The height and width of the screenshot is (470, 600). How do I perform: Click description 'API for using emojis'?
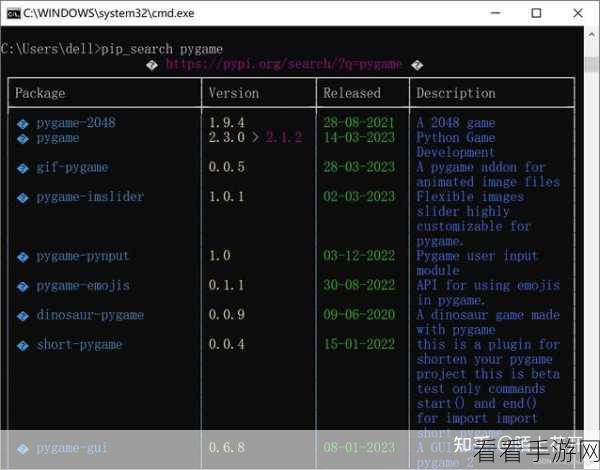point(488,286)
